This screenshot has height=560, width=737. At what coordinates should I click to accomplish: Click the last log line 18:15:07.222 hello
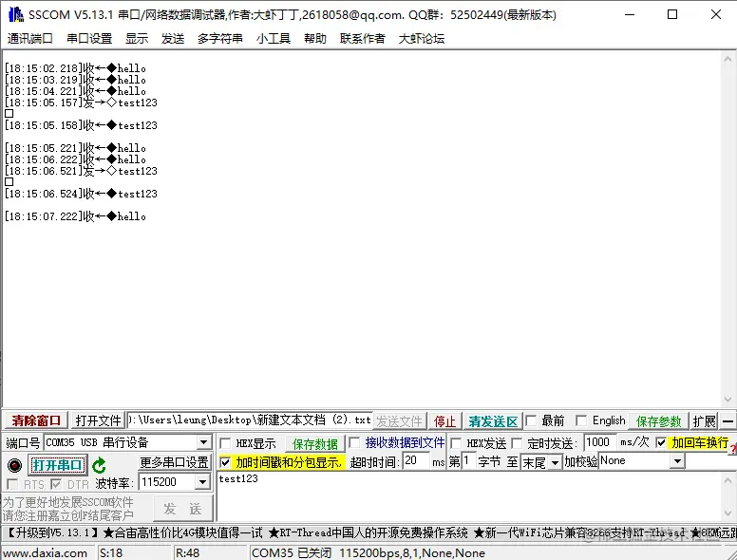click(75, 216)
